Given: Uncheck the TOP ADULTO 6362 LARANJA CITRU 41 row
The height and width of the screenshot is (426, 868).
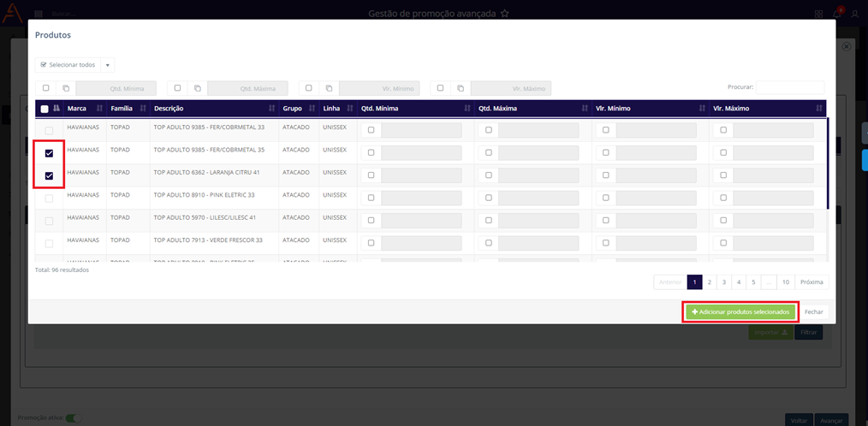Looking at the screenshot, I should tap(49, 176).
